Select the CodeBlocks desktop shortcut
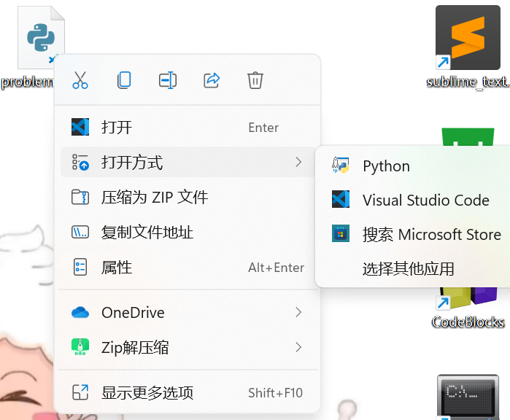The width and height of the screenshot is (510, 420). 468,309
